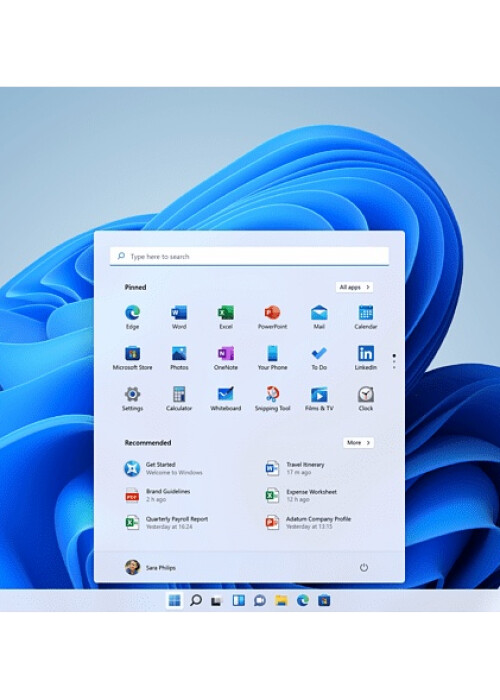
Task: Click the power button in Start menu
Action: pyautogui.click(x=364, y=567)
